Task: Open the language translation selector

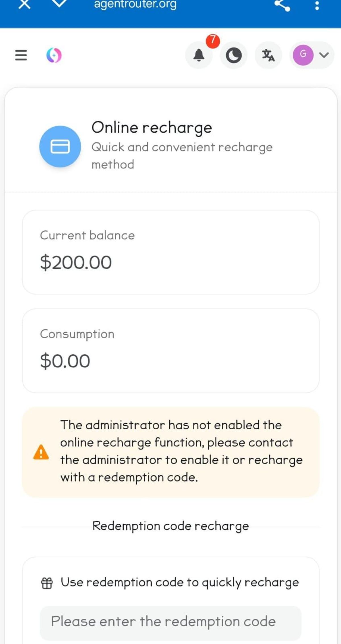Action: (268, 55)
